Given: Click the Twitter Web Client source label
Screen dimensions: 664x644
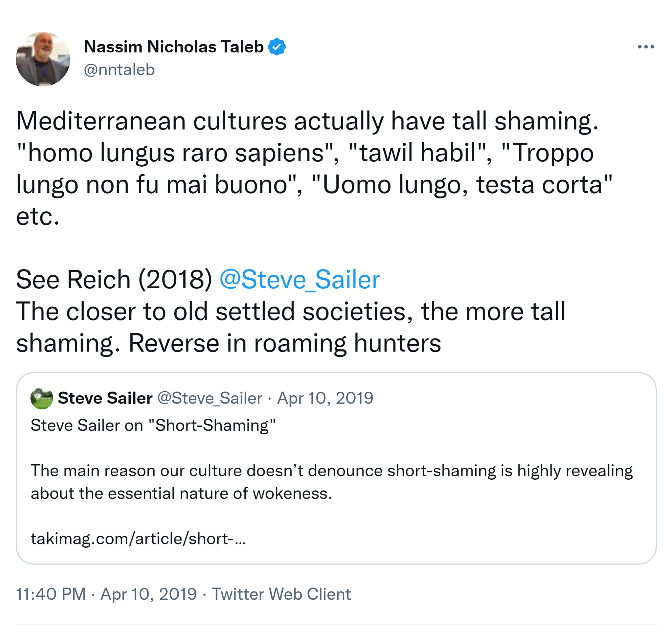Looking at the screenshot, I should point(281,594).
